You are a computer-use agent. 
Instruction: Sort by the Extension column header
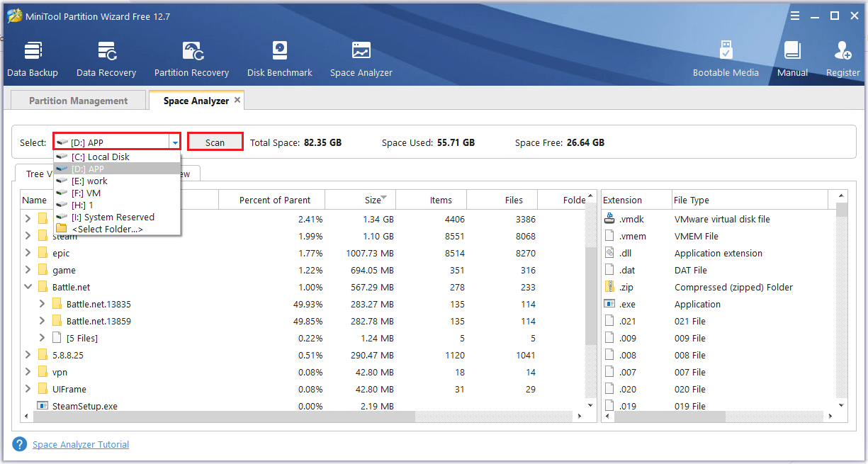click(636, 200)
